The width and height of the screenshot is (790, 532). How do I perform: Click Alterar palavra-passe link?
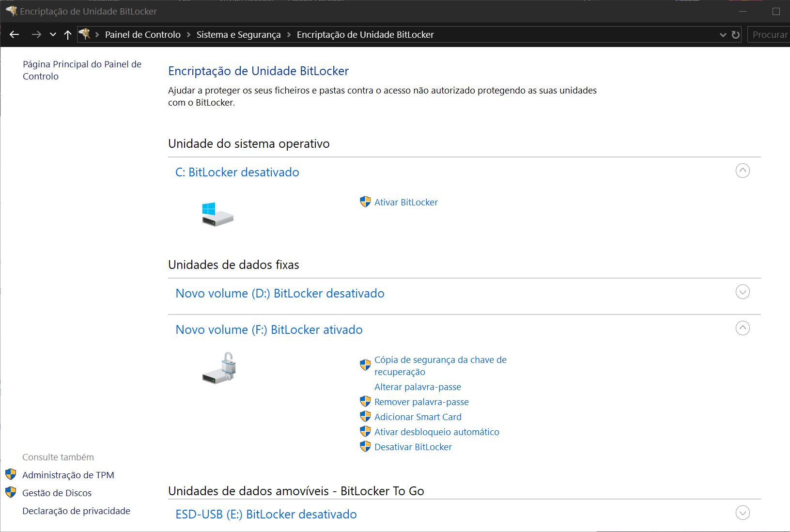click(418, 387)
